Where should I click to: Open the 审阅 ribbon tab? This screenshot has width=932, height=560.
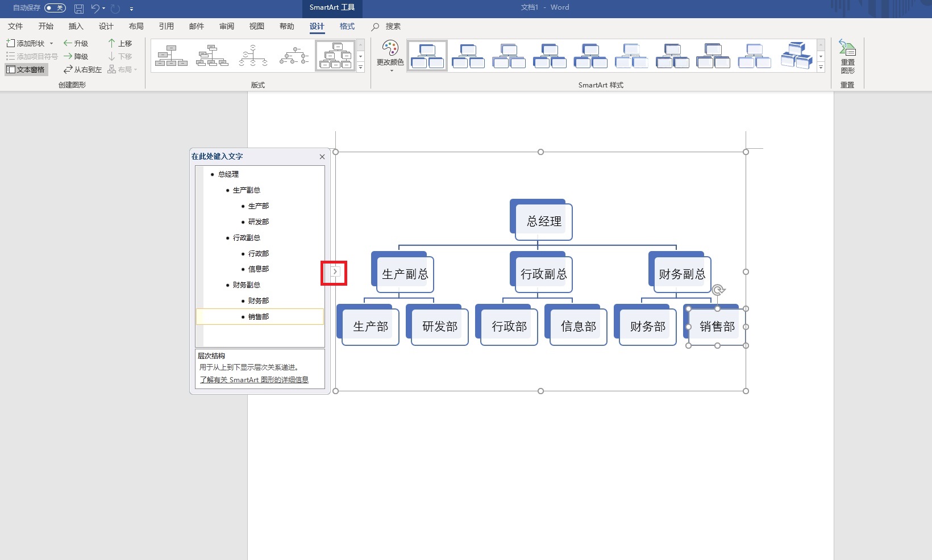coord(226,26)
